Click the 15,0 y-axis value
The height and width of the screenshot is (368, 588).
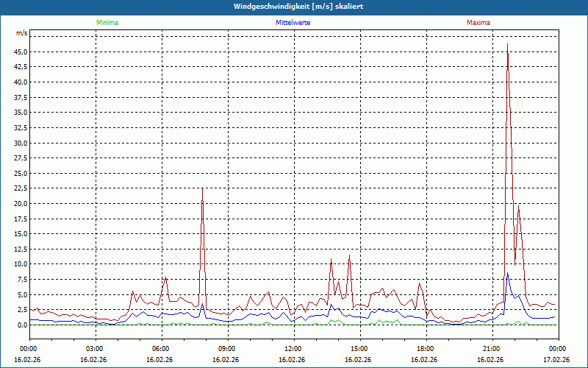pos(21,233)
